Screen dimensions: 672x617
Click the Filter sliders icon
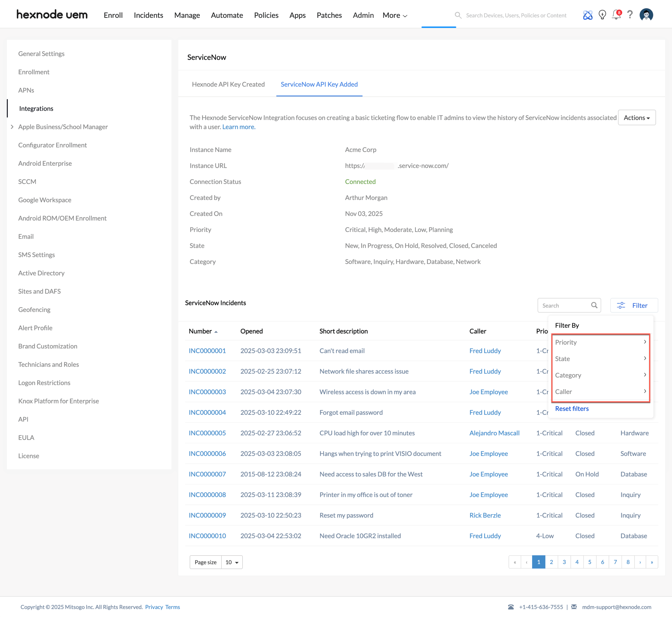pos(621,305)
